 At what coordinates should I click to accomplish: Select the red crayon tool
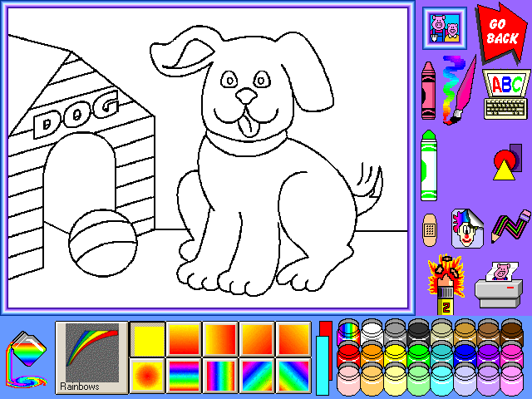pyautogui.click(x=428, y=90)
